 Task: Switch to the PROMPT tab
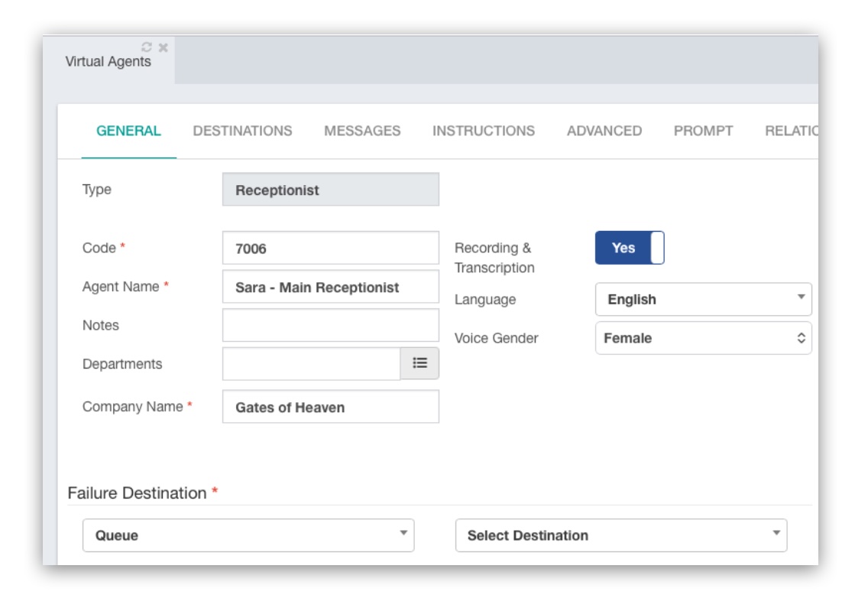pyautogui.click(x=703, y=131)
